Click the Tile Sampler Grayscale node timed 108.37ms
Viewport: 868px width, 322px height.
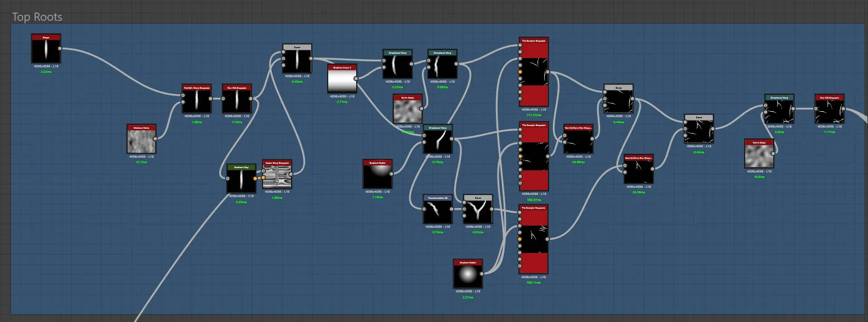coord(534,156)
